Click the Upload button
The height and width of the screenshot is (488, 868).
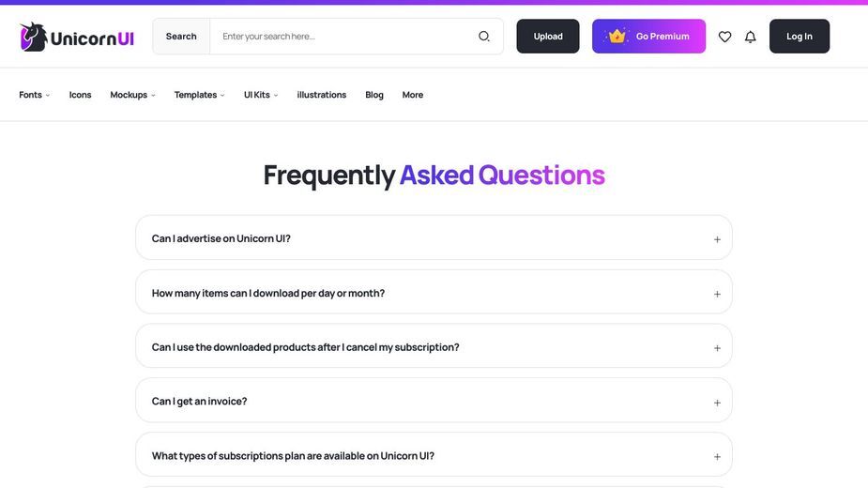(548, 36)
